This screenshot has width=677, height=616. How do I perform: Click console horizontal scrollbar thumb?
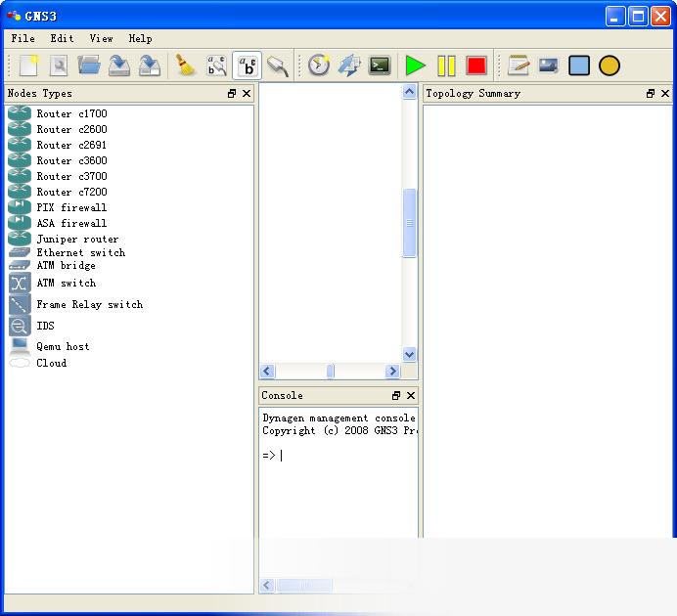coord(304,586)
